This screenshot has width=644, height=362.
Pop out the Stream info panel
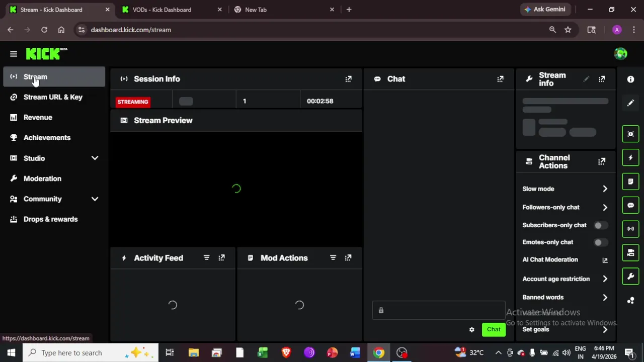click(602, 79)
